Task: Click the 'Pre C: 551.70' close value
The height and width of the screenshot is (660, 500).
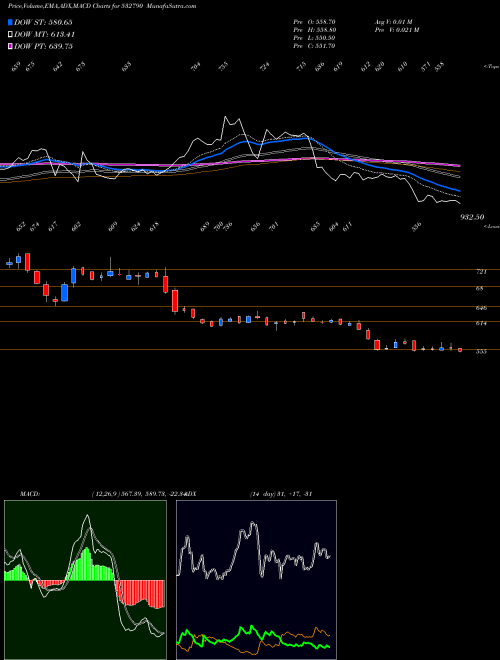Action: [x=314, y=46]
